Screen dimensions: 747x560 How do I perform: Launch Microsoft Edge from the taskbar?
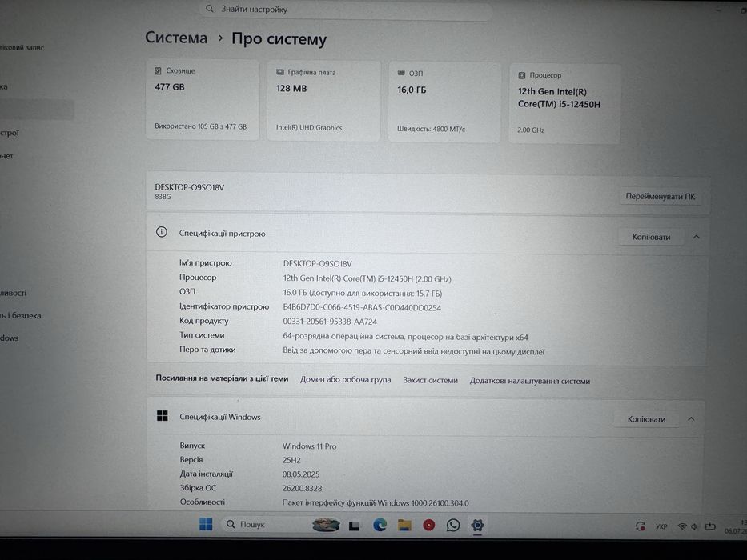[x=380, y=525]
